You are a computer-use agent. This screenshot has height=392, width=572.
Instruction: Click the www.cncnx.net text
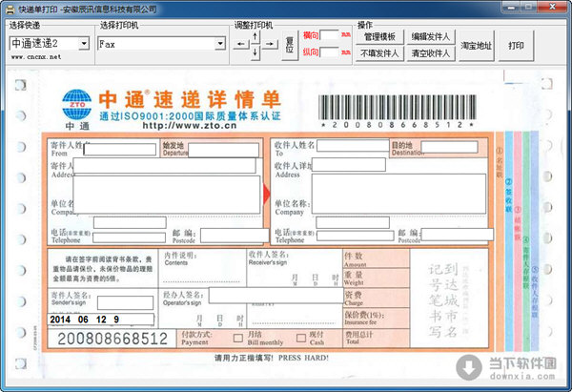(36, 57)
